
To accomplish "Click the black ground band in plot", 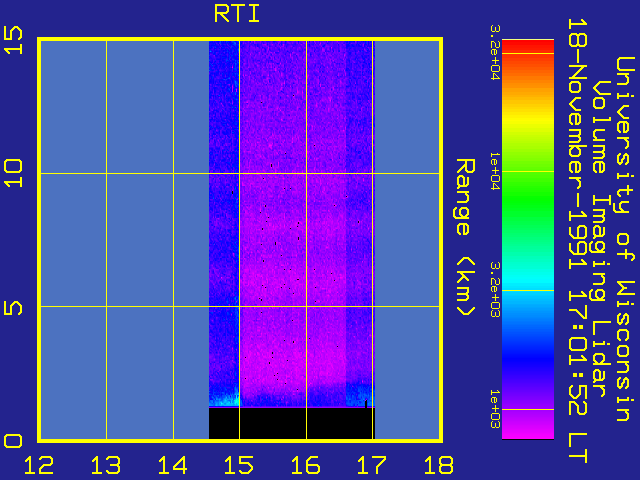I will 292,423.
